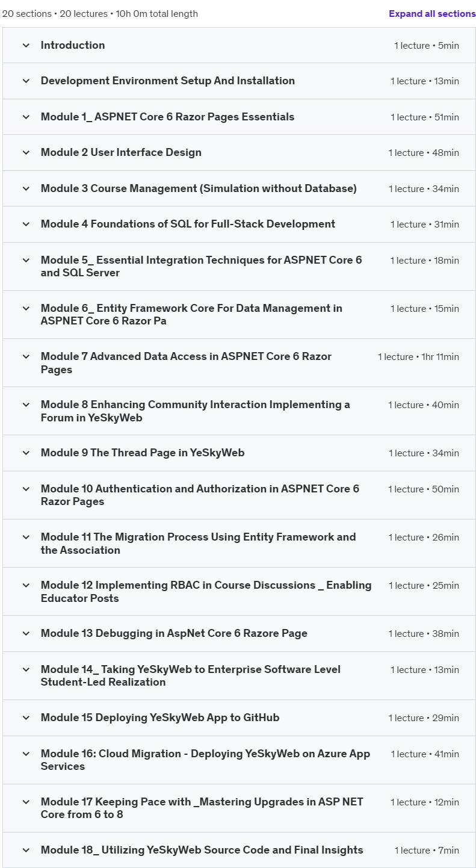Screen dimensions: 476x868
Task: Select Module 1_ ASPNET Core 6 Razor Pages Essentials
Action: click(x=167, y=117)
